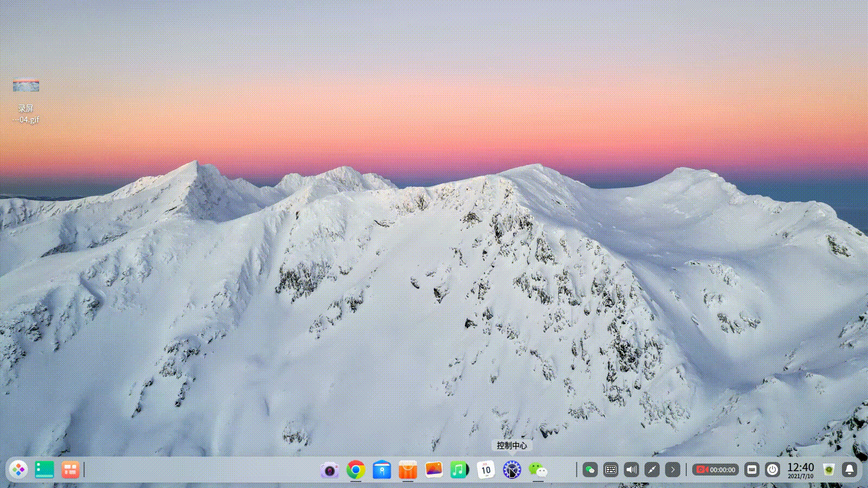Open the notification center bell
Screen dimensions: 868x488
tap(850, 470)
